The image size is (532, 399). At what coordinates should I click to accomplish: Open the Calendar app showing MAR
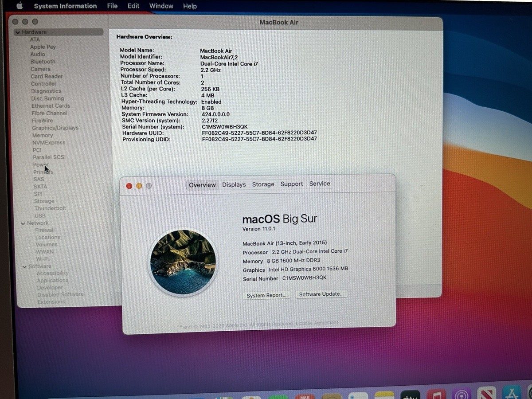pyautogui.click(x=304, y=395)
